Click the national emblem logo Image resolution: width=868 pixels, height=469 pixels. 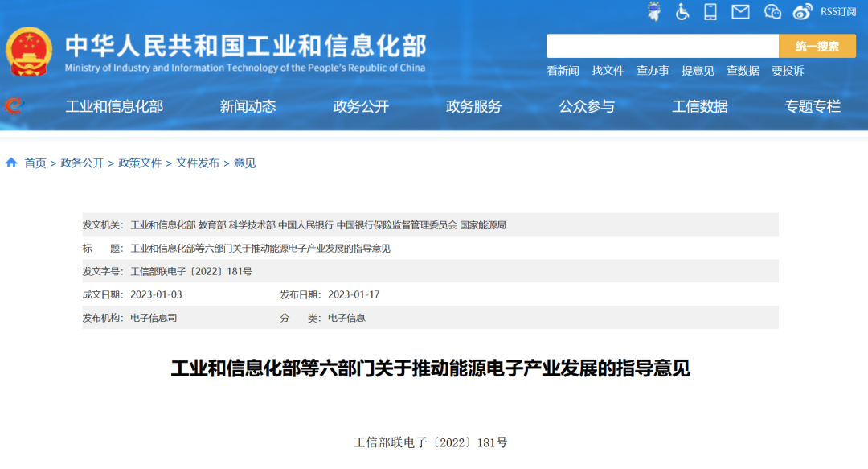(29, 51)
